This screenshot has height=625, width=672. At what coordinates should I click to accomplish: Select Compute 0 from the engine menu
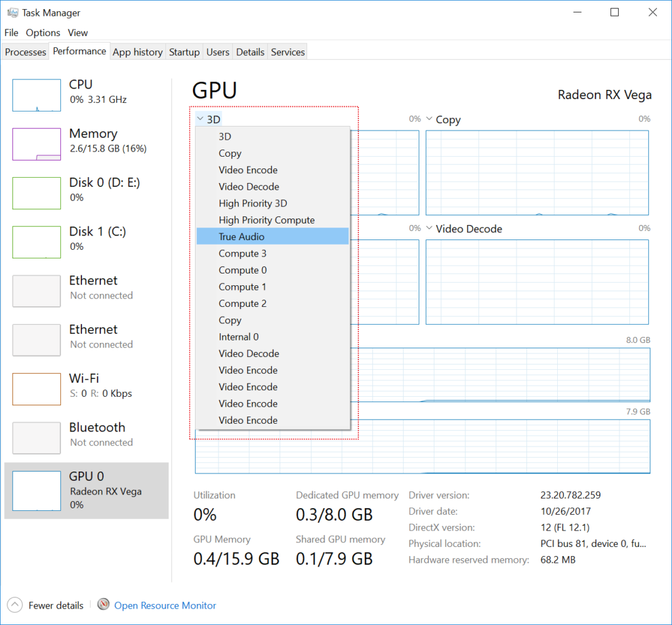(242, 270)
